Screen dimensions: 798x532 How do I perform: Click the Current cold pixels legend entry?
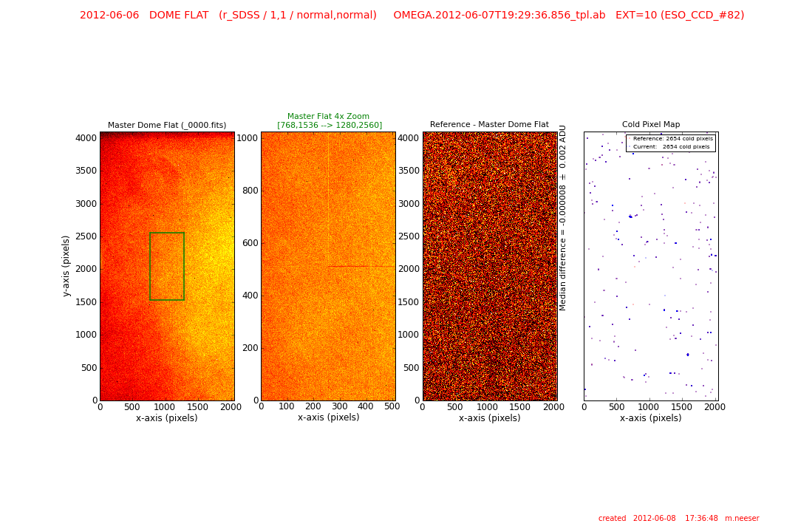[x=672, y=147]
